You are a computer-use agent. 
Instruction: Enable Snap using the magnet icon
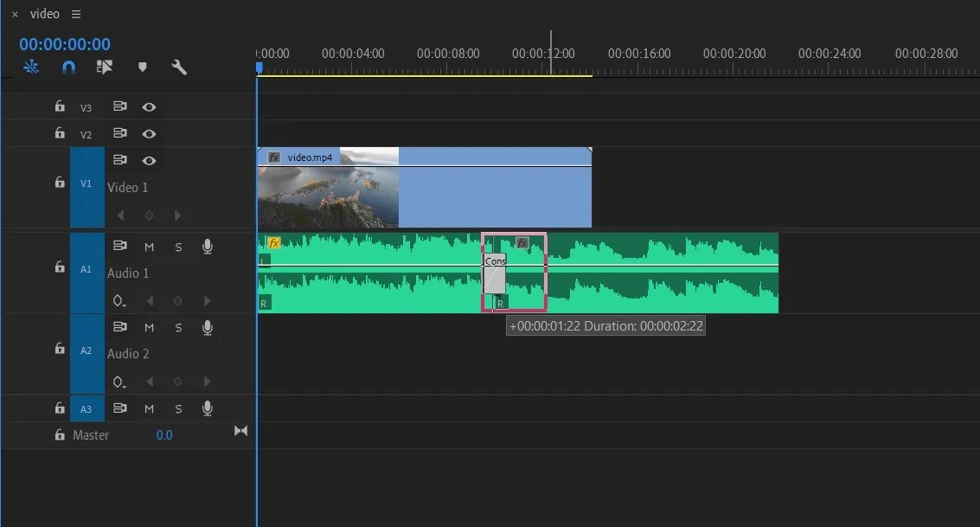(68, 67)
